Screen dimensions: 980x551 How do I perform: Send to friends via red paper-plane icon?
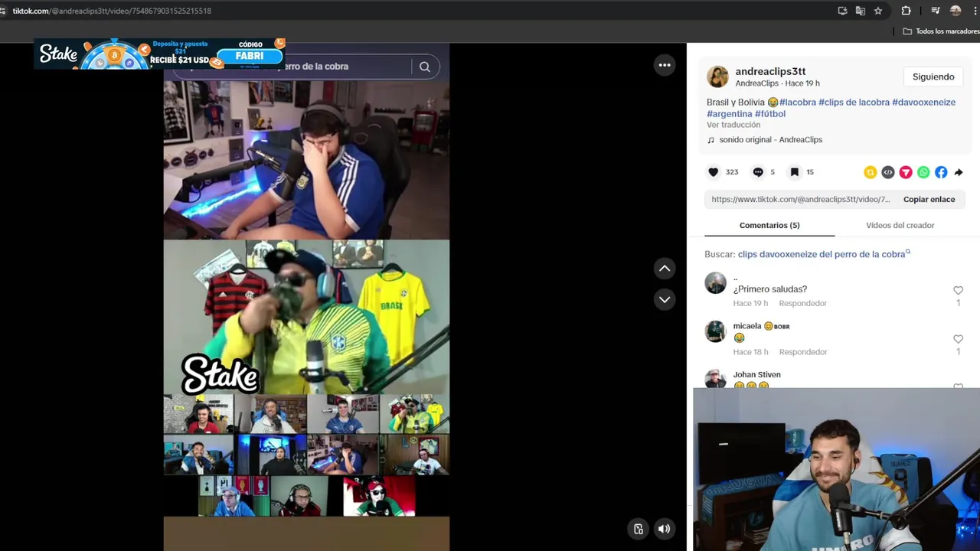click(906, 172)
